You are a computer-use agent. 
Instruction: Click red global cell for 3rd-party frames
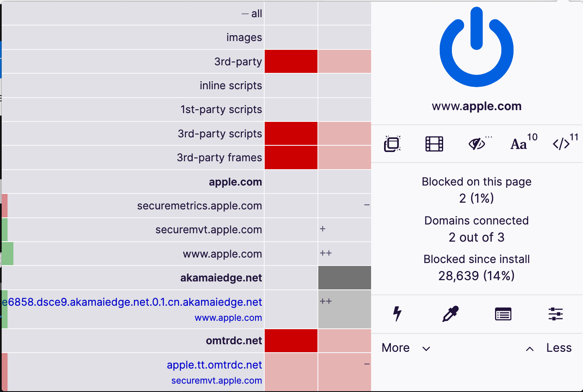(291, 157)
